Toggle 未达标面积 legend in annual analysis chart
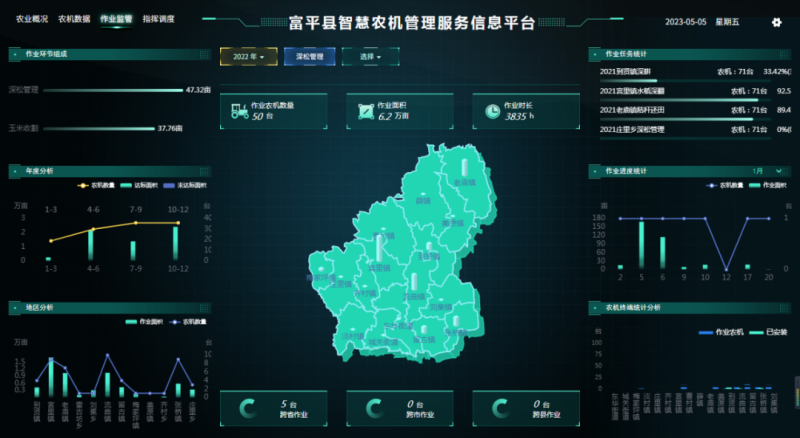 185,185
